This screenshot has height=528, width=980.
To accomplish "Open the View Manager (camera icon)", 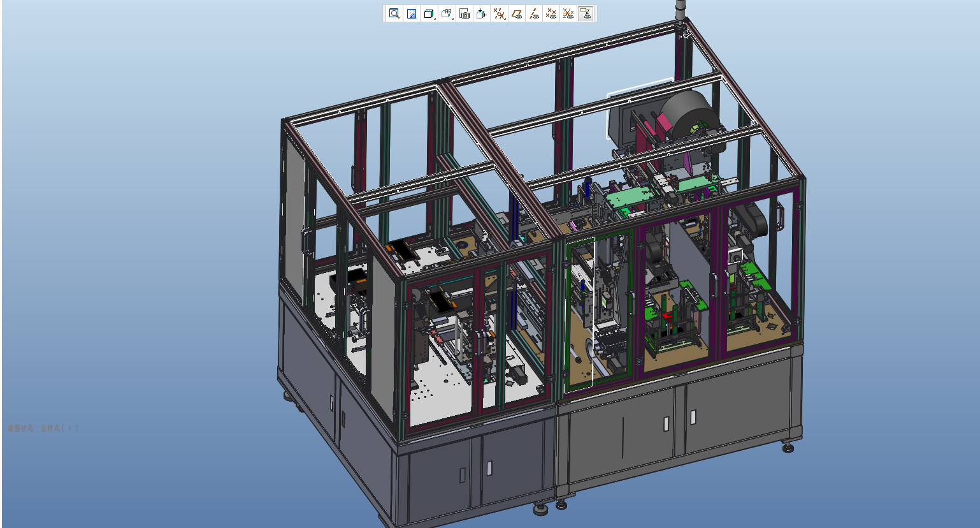I will [x=465, y=13].
